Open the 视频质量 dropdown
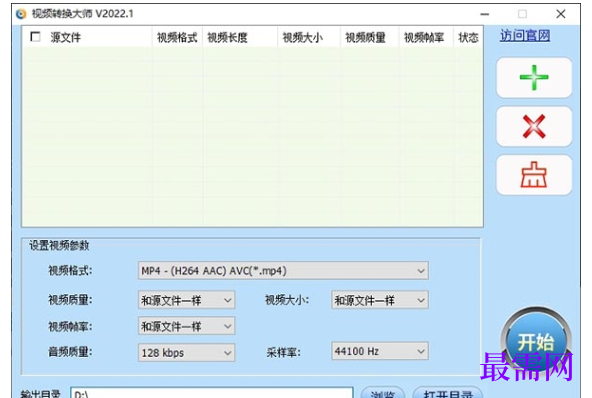The width and height of the screenshot is (592, 398). [187, 300]
